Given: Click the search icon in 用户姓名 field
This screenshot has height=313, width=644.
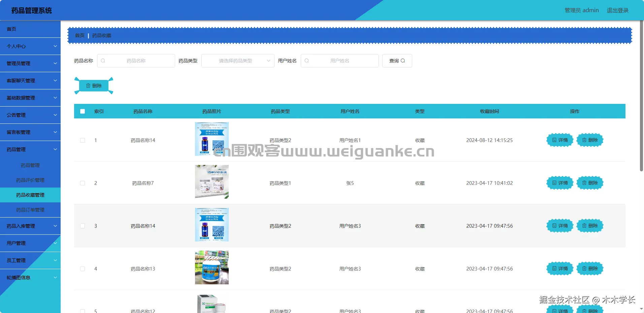Looking at the screenshot, I should click(x=307, y=61).
